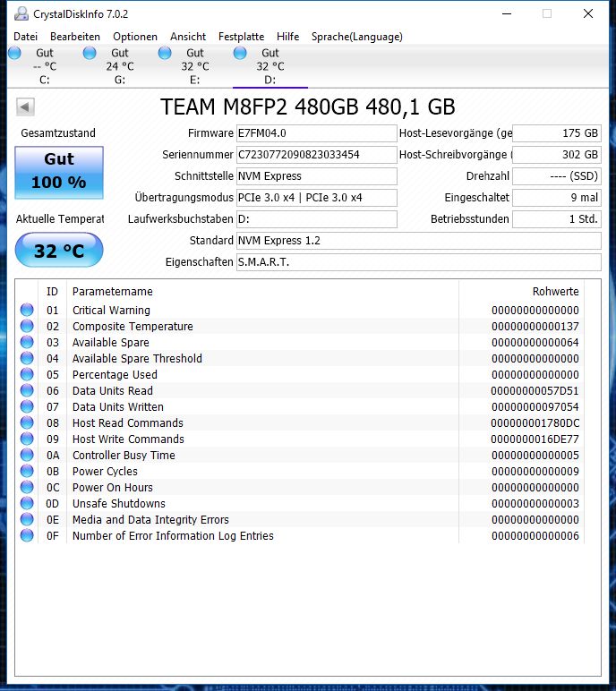Image resolution: width=616 pixels, height=691 pixels.
Task: Click status circle for drive G:
Action: [x=90, y=54]
